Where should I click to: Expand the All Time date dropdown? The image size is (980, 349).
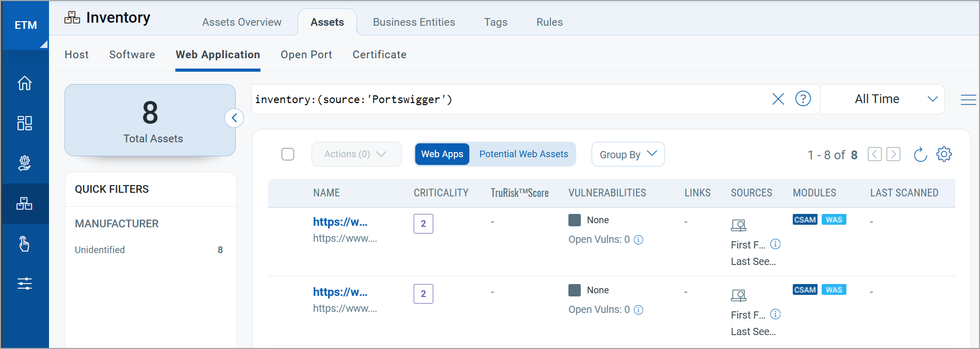pos(882,99)
